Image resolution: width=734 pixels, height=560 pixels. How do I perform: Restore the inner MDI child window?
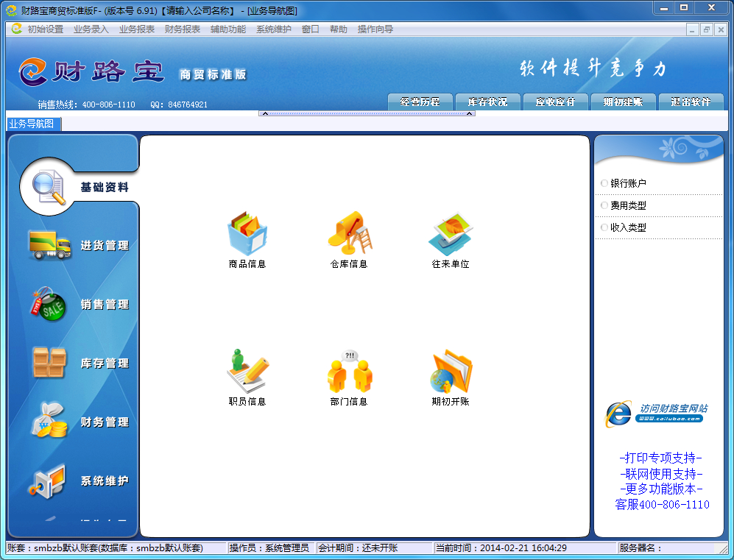706,29
